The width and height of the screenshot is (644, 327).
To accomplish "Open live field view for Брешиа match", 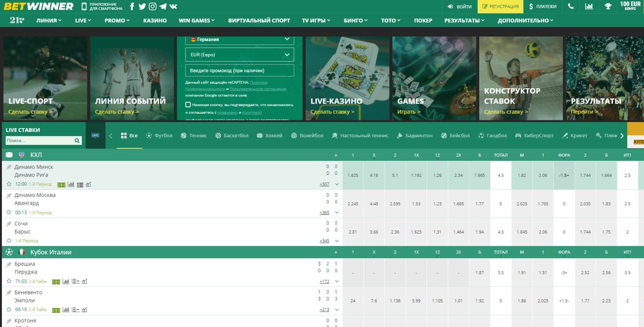I will (x=56, y=282).
